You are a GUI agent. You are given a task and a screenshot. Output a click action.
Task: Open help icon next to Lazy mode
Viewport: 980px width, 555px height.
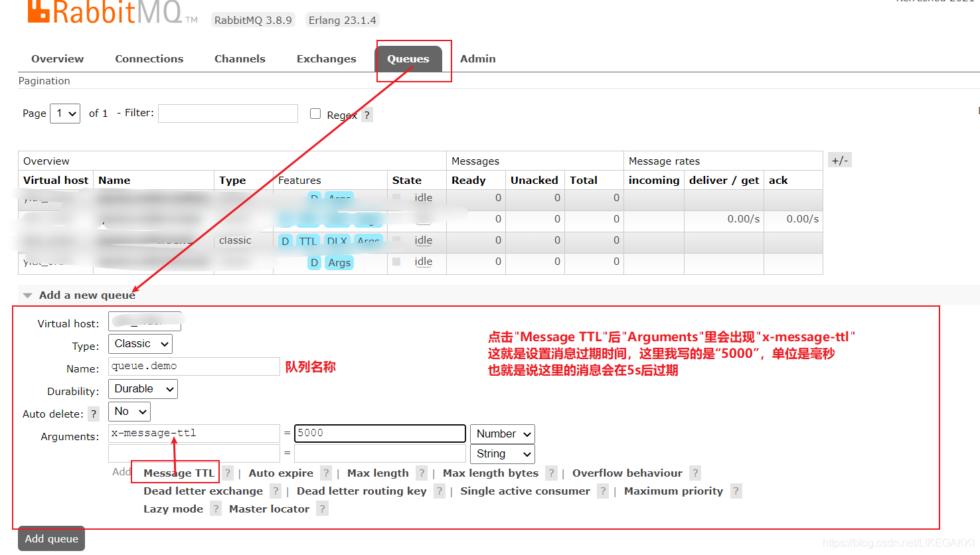(216, 509)
